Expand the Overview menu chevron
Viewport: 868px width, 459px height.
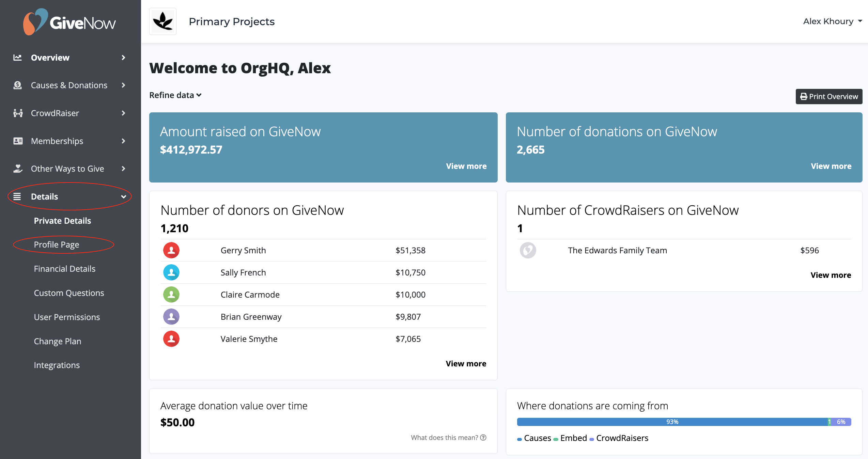pos(123,58)
